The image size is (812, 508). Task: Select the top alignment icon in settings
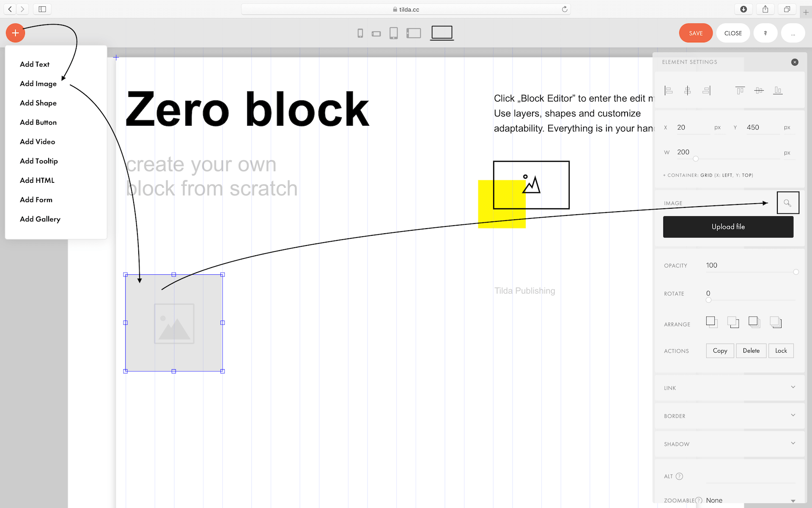739,90
